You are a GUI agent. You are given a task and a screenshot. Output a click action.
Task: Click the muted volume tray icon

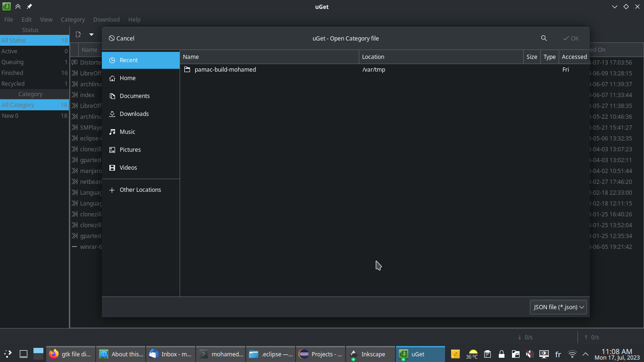(530, 354)
